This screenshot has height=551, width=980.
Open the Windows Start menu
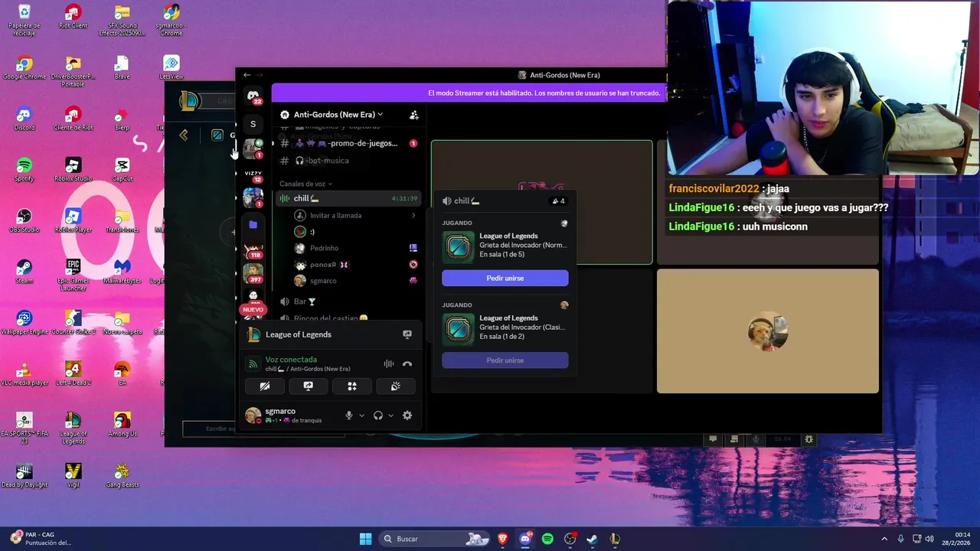365,539
